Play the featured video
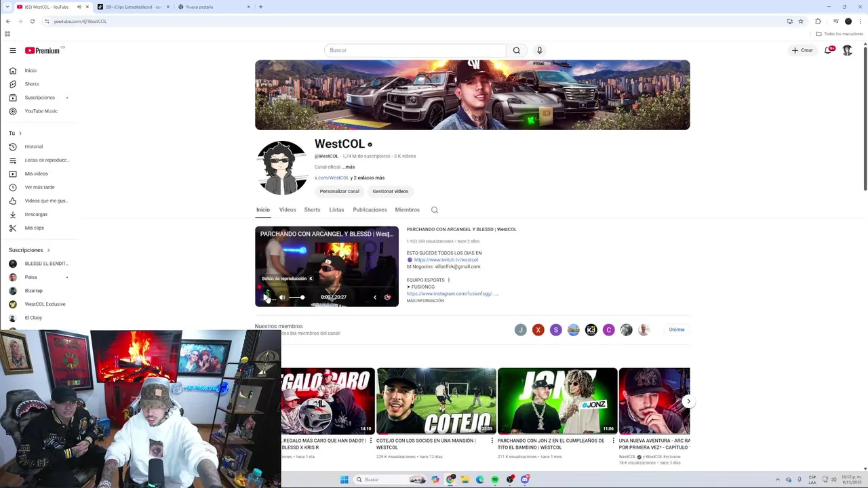This screenshot has width=868, height=488. pos(265,297)
